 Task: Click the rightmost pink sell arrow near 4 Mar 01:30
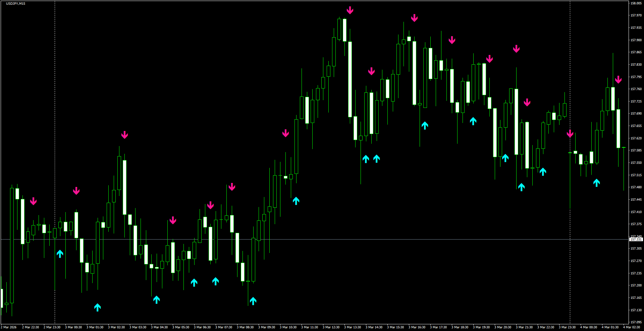(x=619, y=79)
